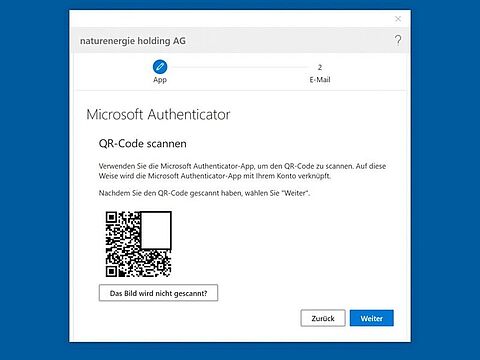
Task: Click the Zurück button
Action: 323,318
